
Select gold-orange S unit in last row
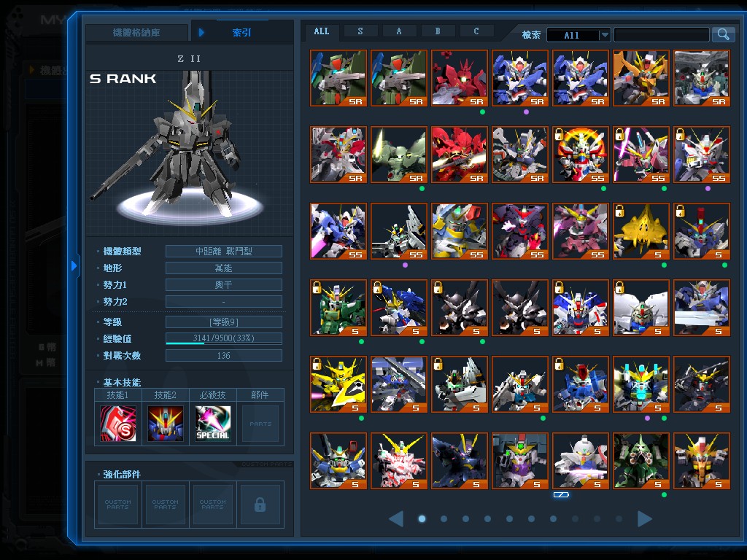coord(701,461)
